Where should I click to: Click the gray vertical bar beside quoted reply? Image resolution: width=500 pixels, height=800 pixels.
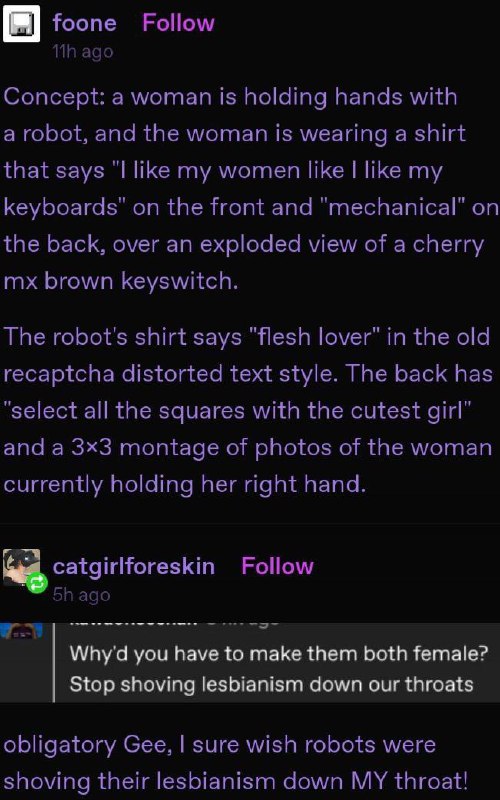(53, 662)
